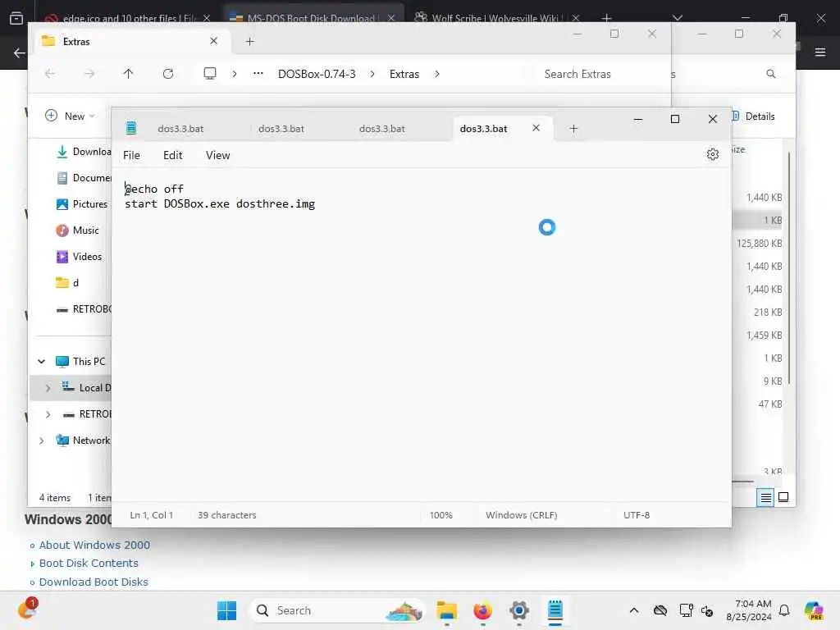Switch to Wolf Scribe Wolvesville Wiki tab
Viewport: 840px width, 630px height.
493,18
